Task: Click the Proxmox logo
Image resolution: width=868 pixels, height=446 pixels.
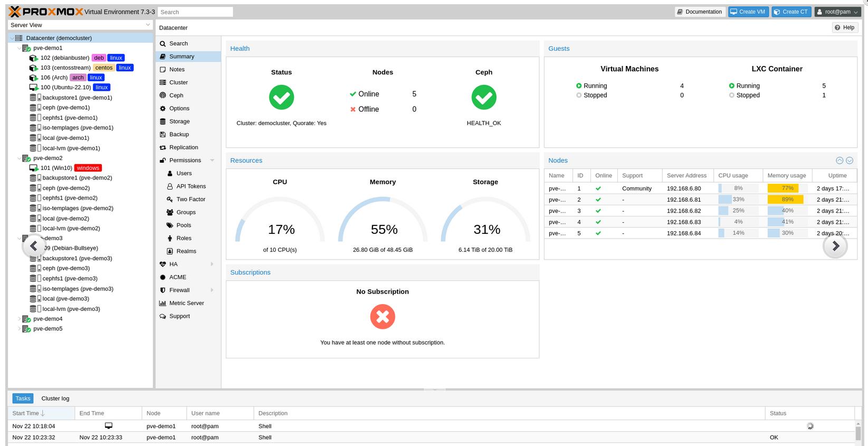Action: point(46,12)
